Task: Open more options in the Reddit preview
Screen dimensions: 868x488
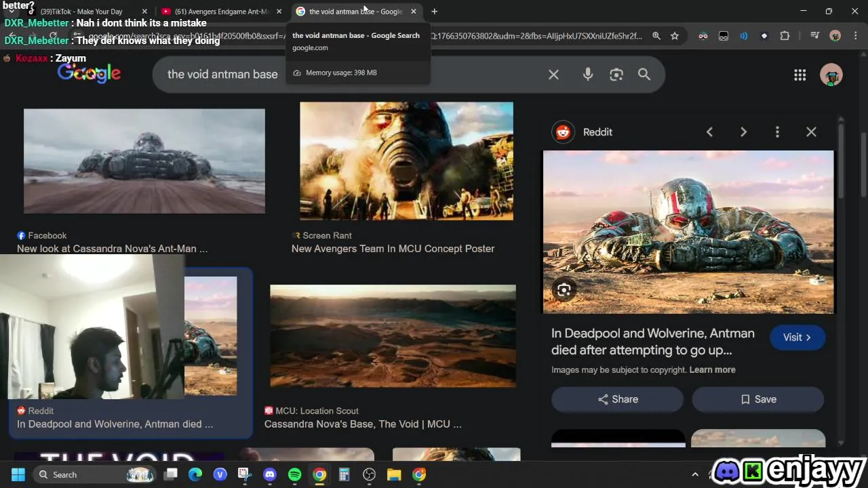Action: pyautogui.click(x=777, y=132)
